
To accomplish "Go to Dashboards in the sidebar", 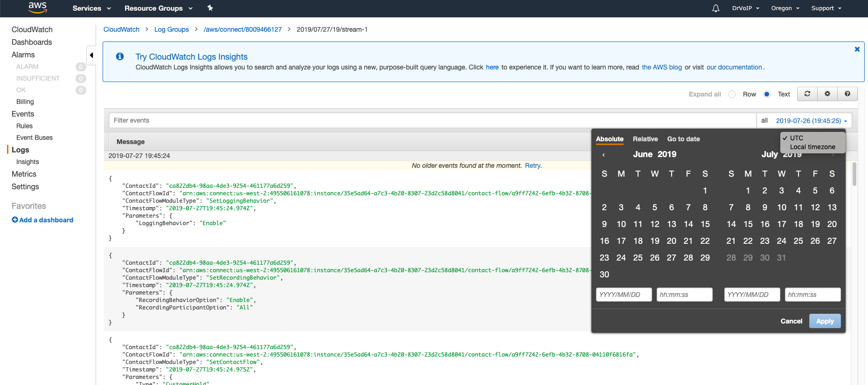I will point(32,42).
